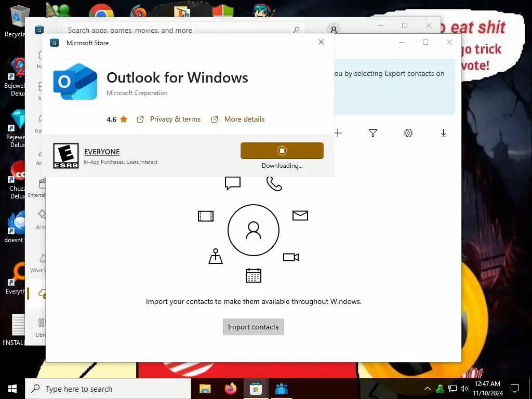Click the calendar icon

point(254,275)
